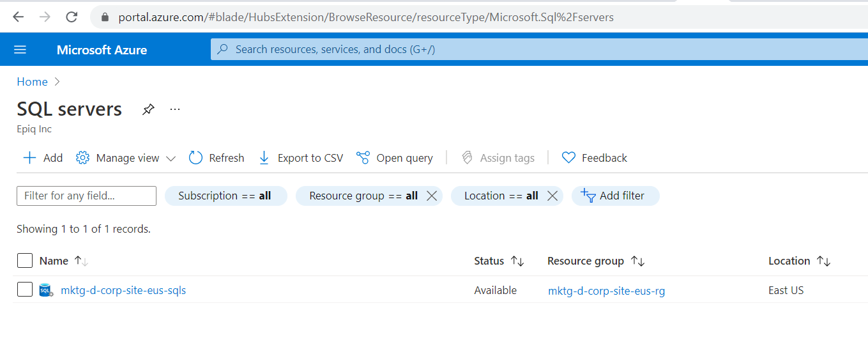Export the list to CSV
The width and height of the screenshot is (868, 349).
click(x=301, y=158)
